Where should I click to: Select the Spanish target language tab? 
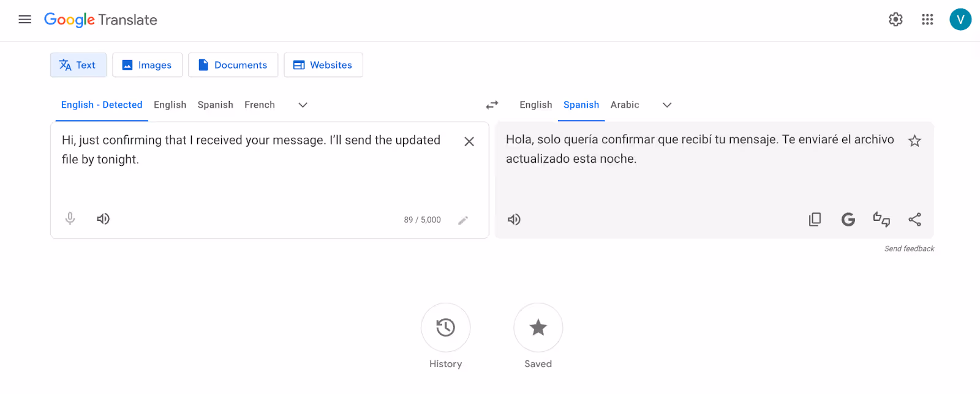pyautogui.click(x=581, y=105)
